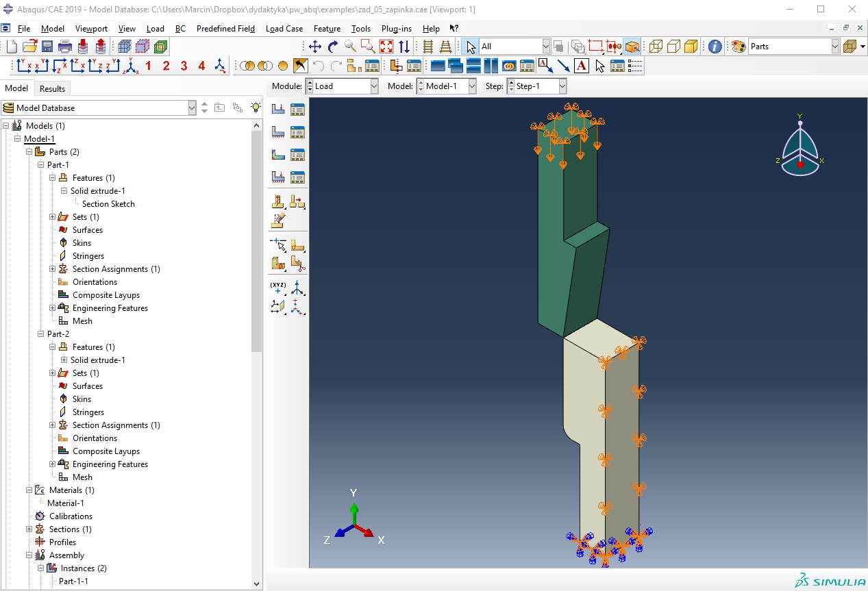Click the Auto-Fit View icon
The width and height of the screenshot is (868, 591).
pyautogui.click(x=386, y=47)
